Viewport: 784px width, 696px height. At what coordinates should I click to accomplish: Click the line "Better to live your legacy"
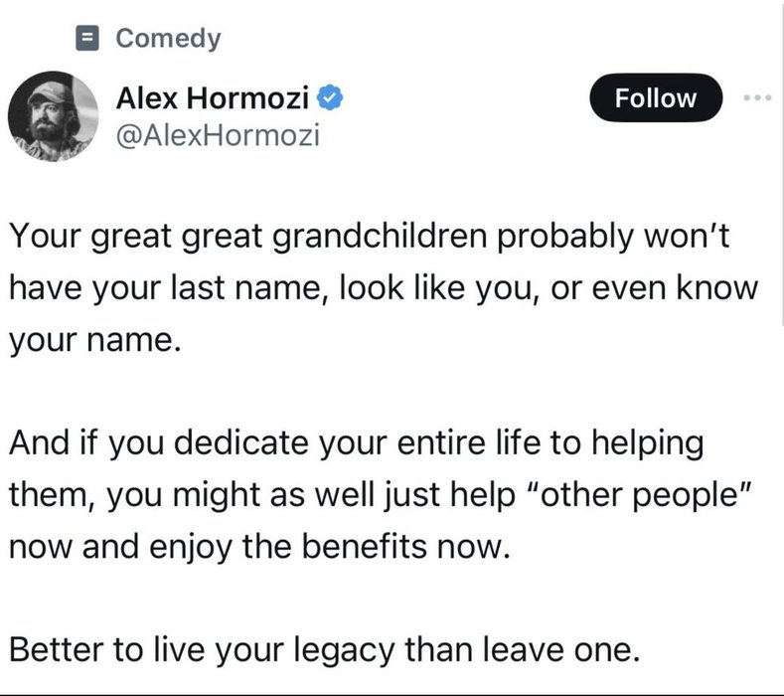[x=202, y=650]
